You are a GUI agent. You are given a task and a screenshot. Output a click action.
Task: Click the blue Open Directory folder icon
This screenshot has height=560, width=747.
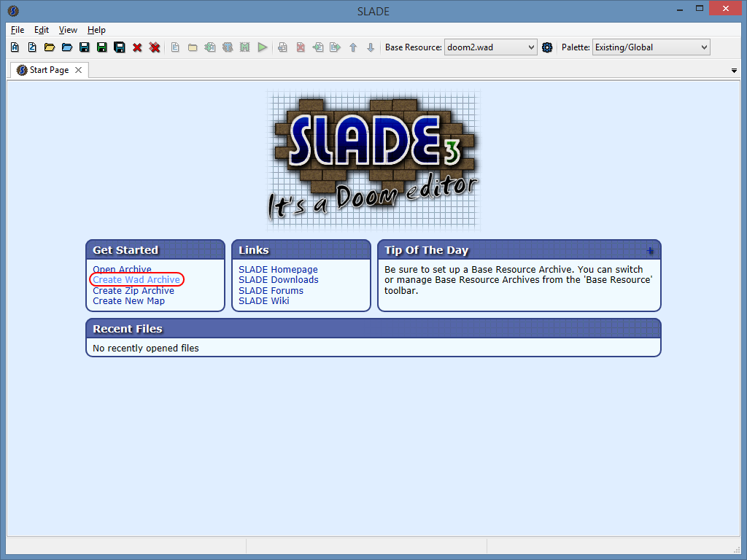point(67,47)
